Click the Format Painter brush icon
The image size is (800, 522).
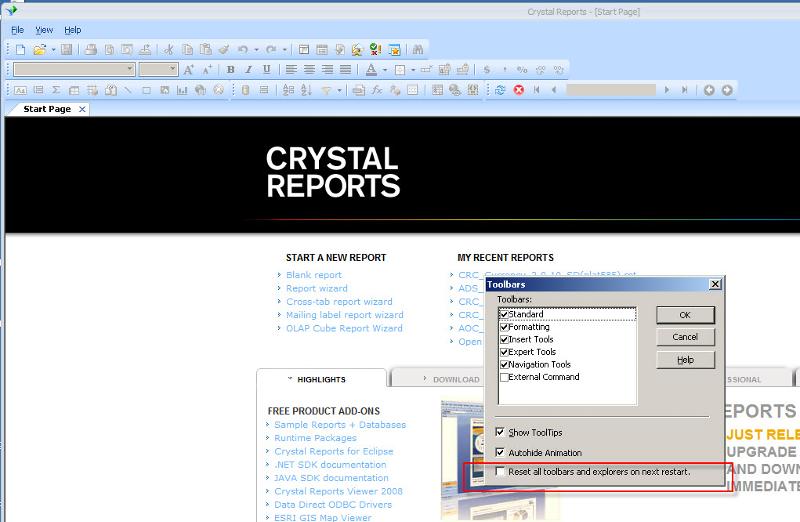(x=224, y=49)
